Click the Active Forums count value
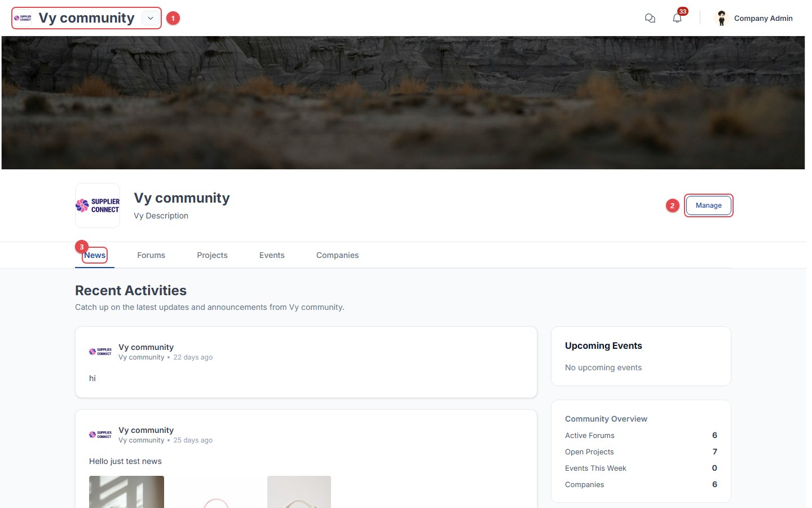Image resolution: width=812 pixels, height=508 pixels. click(714, 435)
